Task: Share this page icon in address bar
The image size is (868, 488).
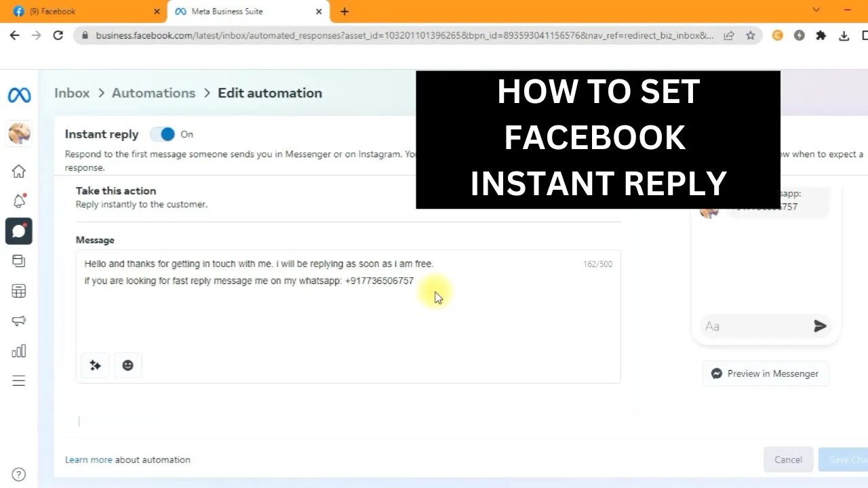Action: [729, 35]
